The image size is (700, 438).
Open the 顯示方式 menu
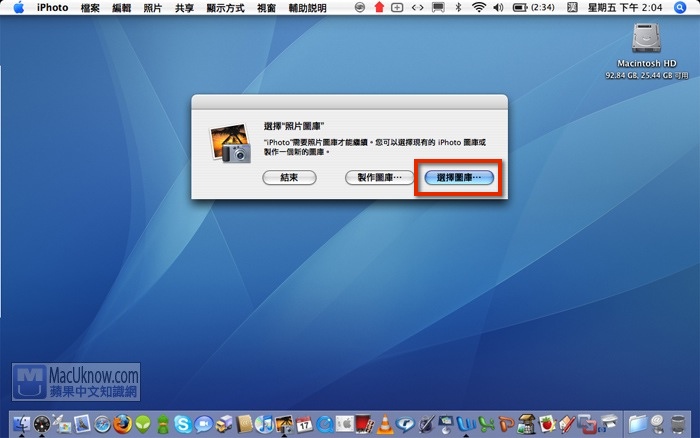[225, 8]
